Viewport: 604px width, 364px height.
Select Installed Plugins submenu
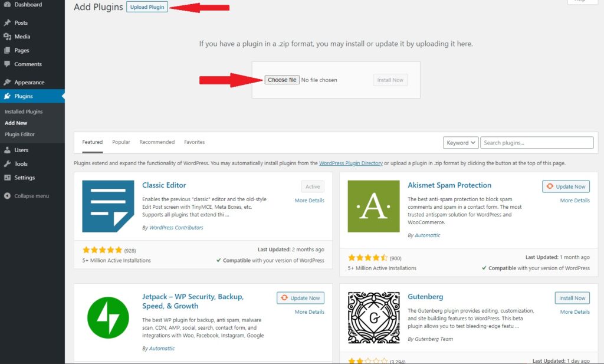pyautogui.click(x=24, y=112)
